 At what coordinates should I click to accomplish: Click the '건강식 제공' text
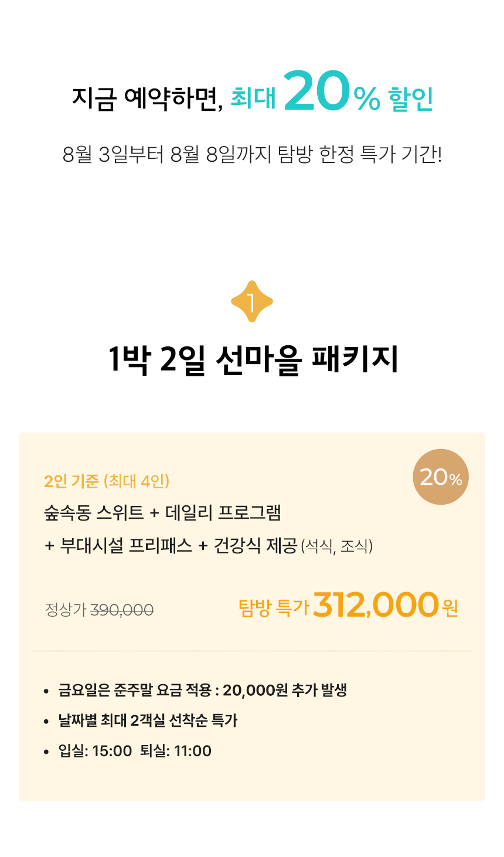pos(256,546)
